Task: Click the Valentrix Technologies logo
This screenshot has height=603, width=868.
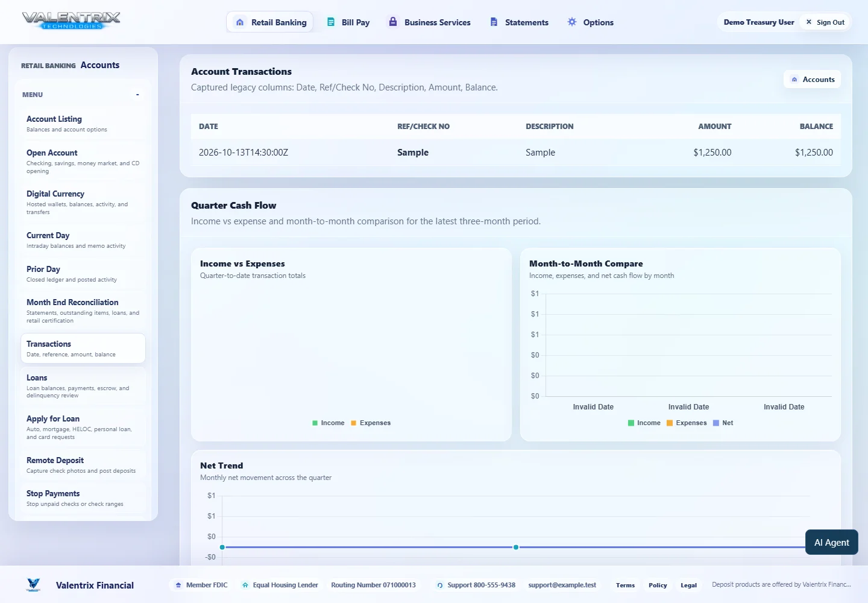Action: coord(71,21)
